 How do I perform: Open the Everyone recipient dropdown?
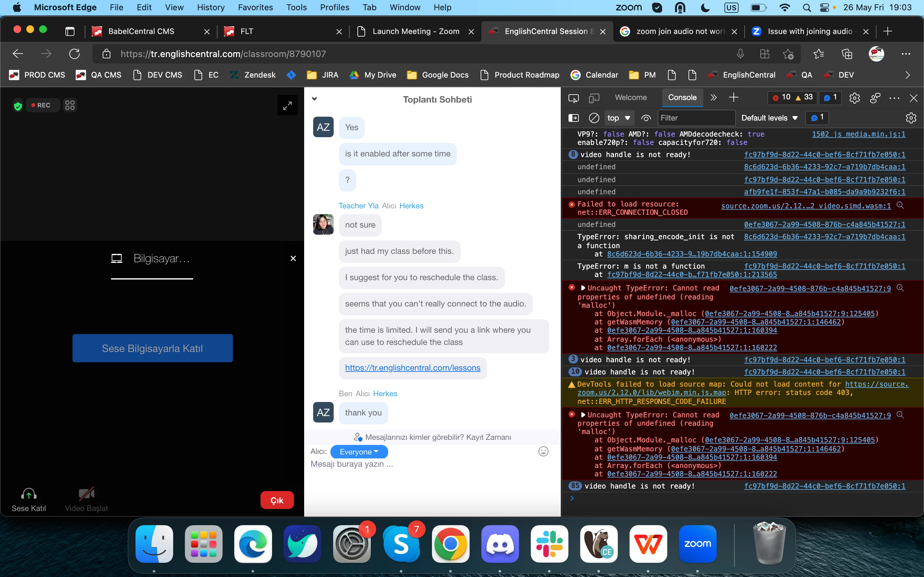(359, 452)
